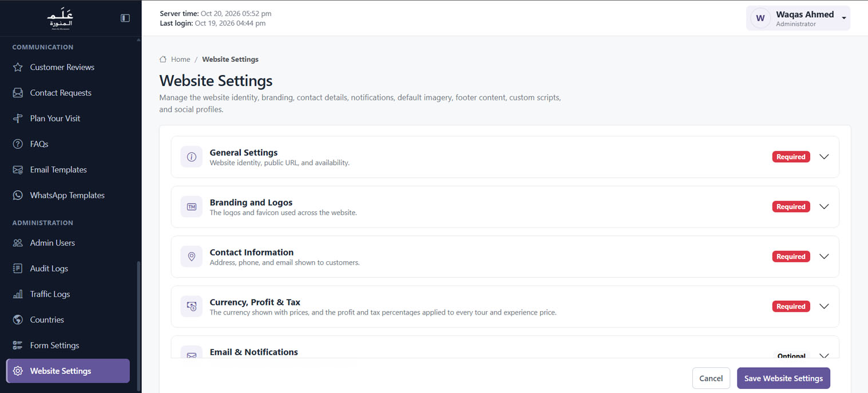868x393 pixels.
Task: Open the FAQs sidebar item
Action: pyautogui.click(x=68, y=144)
